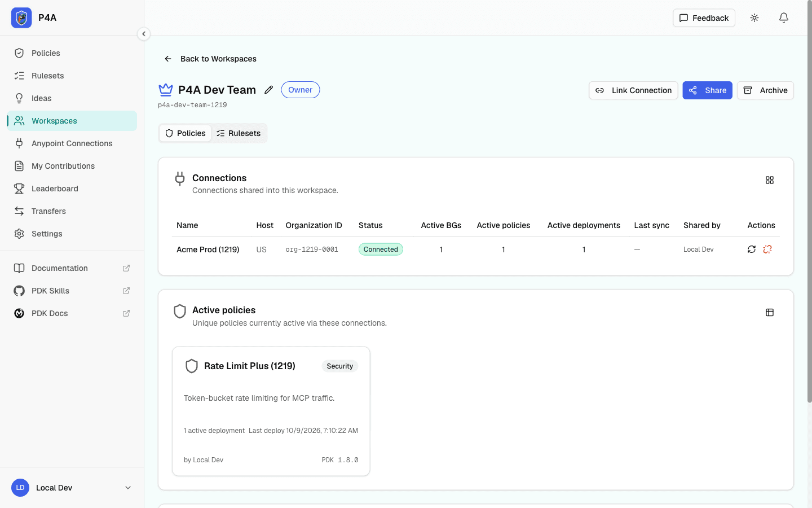This screenshot has height=508, width=812.
Task: Switch to the Policies tab
Action: [185, 133]
